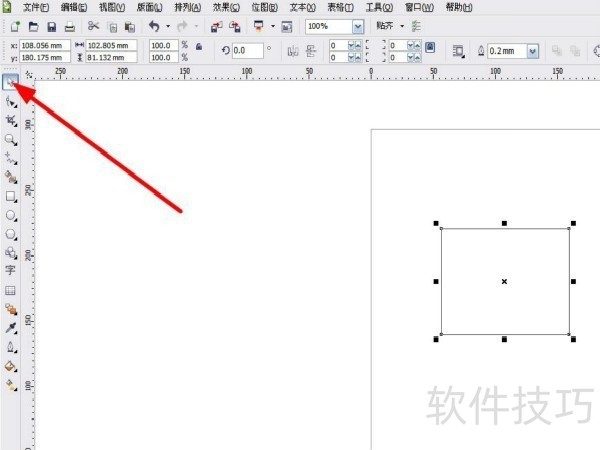Select the Crop tool
This screenshot has height=450, width=600.
pos(11,121)
